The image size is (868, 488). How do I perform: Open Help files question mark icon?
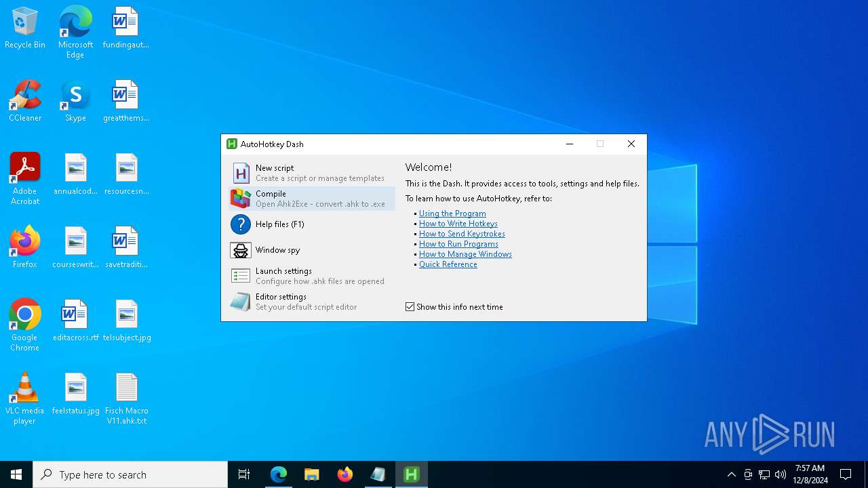pyautogui.click(x=241, y=224)
